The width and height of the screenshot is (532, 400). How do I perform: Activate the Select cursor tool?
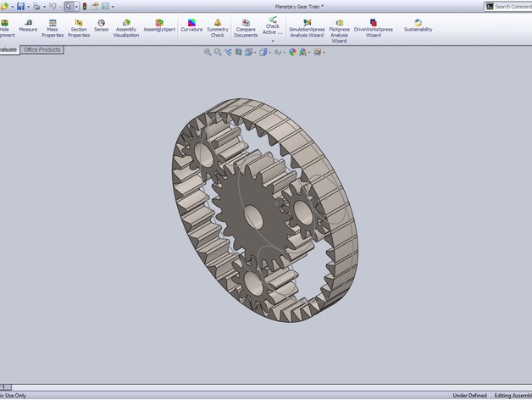point(69,6)
